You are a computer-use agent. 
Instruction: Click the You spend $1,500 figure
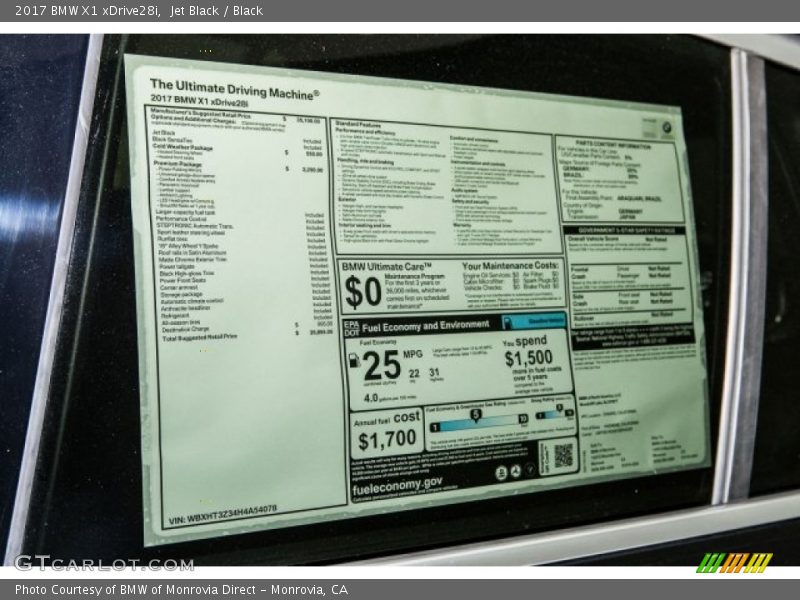[528, 357]
